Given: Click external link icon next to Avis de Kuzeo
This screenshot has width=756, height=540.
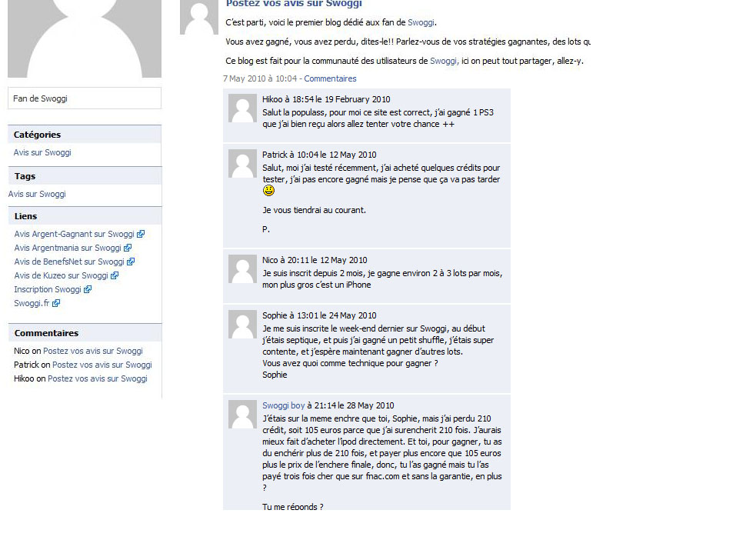Looking at the screenshot, I should 115,276.
